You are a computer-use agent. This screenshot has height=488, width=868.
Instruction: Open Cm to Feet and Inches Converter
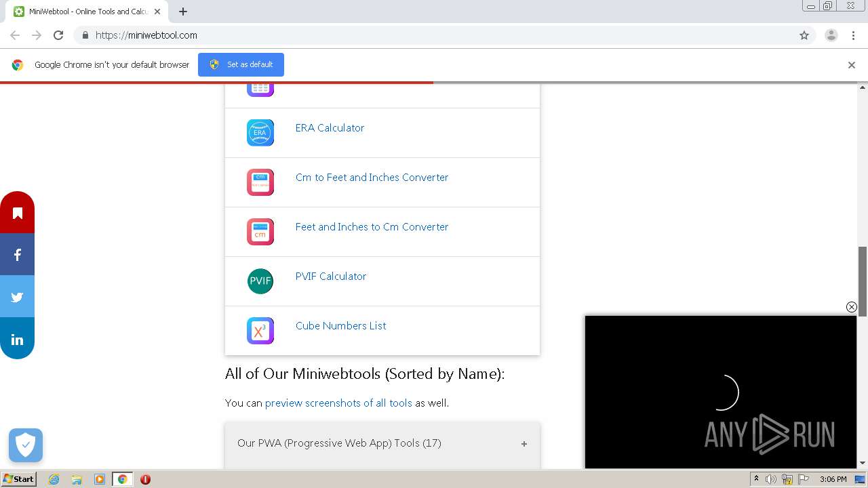(x=372, y=178)
